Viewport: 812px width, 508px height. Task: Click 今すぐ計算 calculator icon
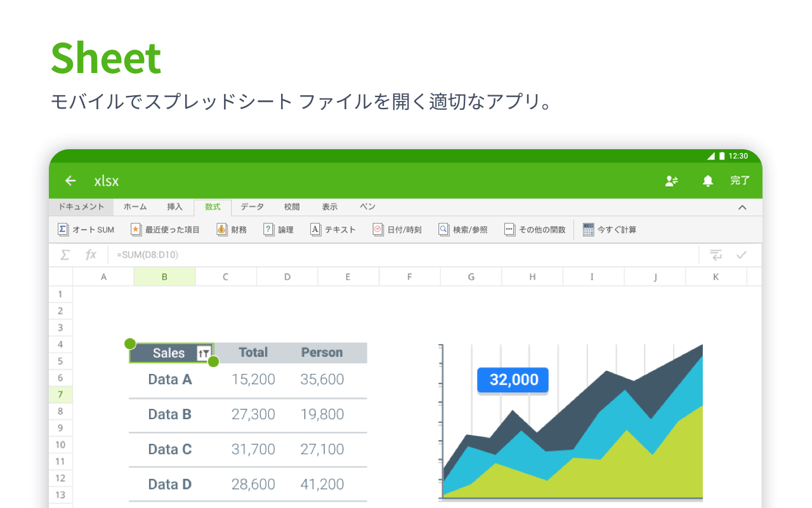[589, 229]
